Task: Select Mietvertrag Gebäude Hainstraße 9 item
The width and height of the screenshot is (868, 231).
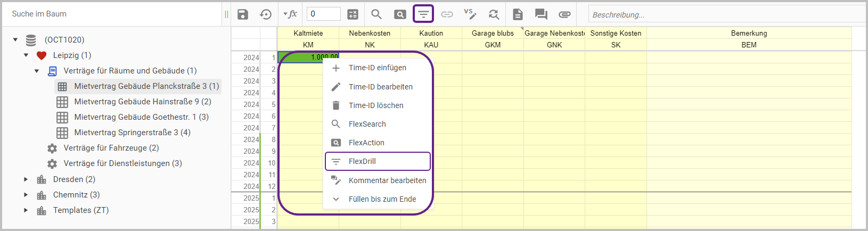Action: pyautogui.click(x=142, y=102)
